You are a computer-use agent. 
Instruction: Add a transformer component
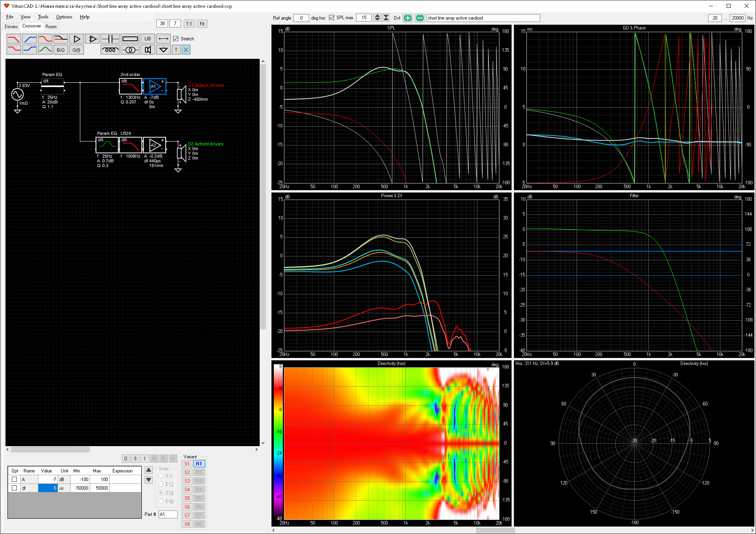(x=130, y=50)
